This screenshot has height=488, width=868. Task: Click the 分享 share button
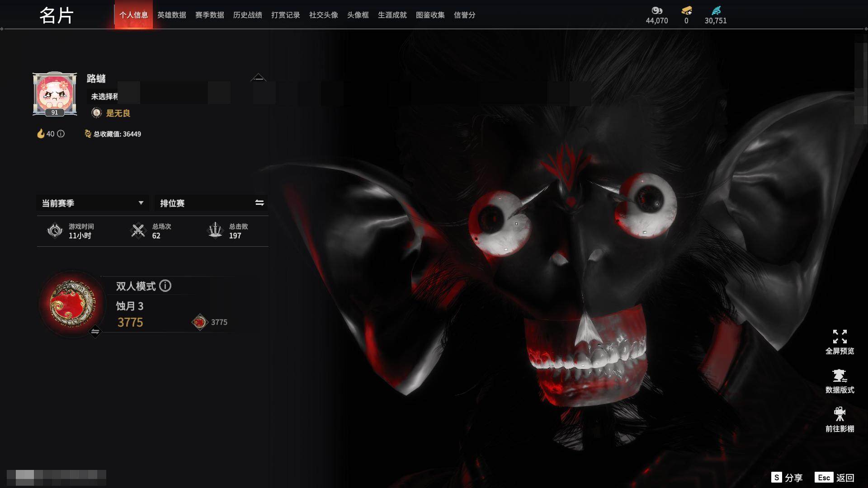click(x=787, y=478)
